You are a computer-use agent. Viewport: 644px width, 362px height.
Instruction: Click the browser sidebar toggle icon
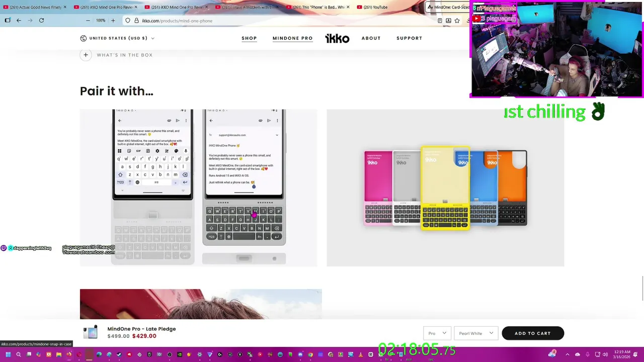(8, 21)
